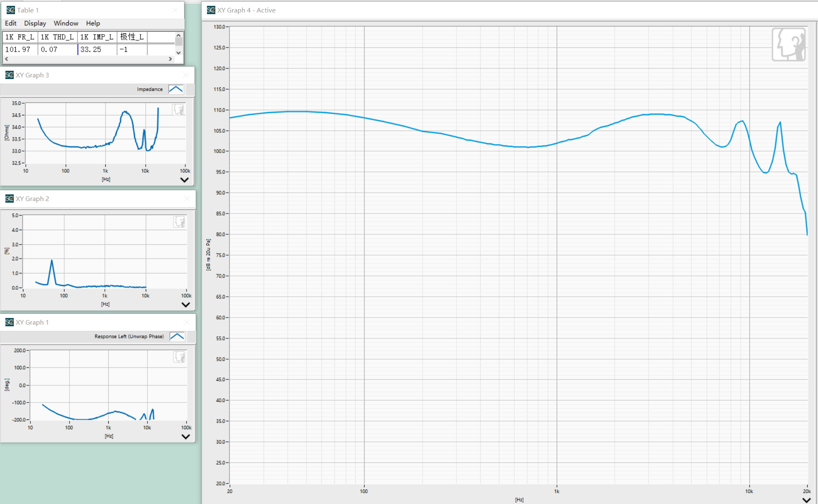Image resolution: width=818 pixels, height=504 pixels.
Task: Select the 0.07 table cell
Action: tap(57, 50)
